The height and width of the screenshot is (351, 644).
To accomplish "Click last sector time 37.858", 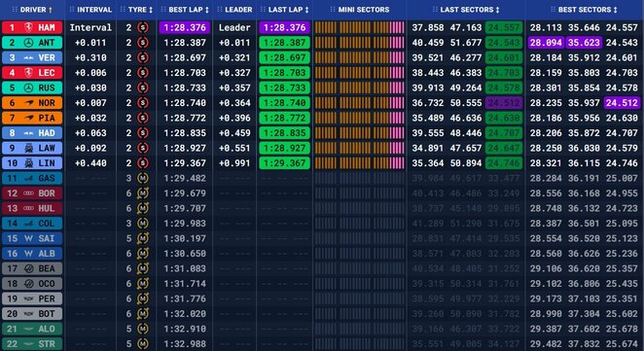I will pos(428,27).
